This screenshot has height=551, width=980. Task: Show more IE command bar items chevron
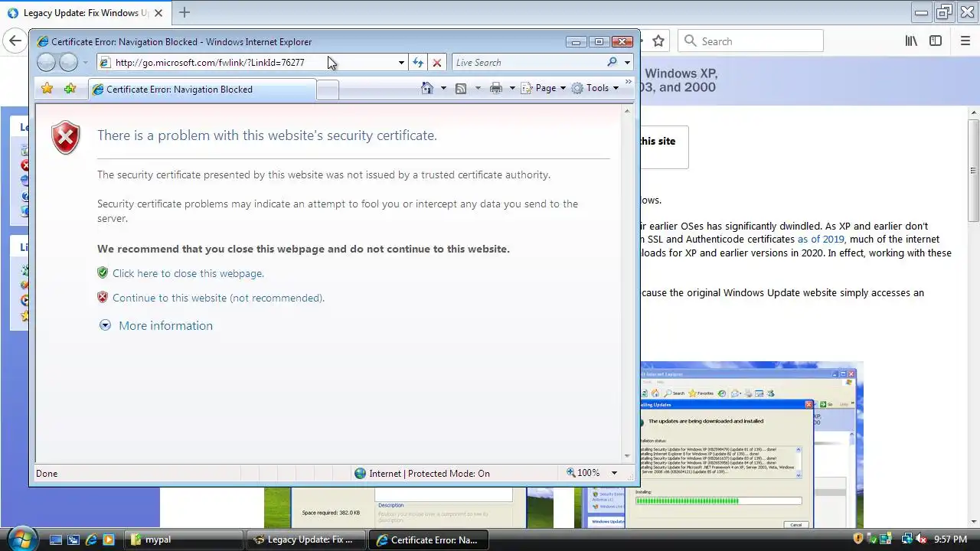point(629,82)
